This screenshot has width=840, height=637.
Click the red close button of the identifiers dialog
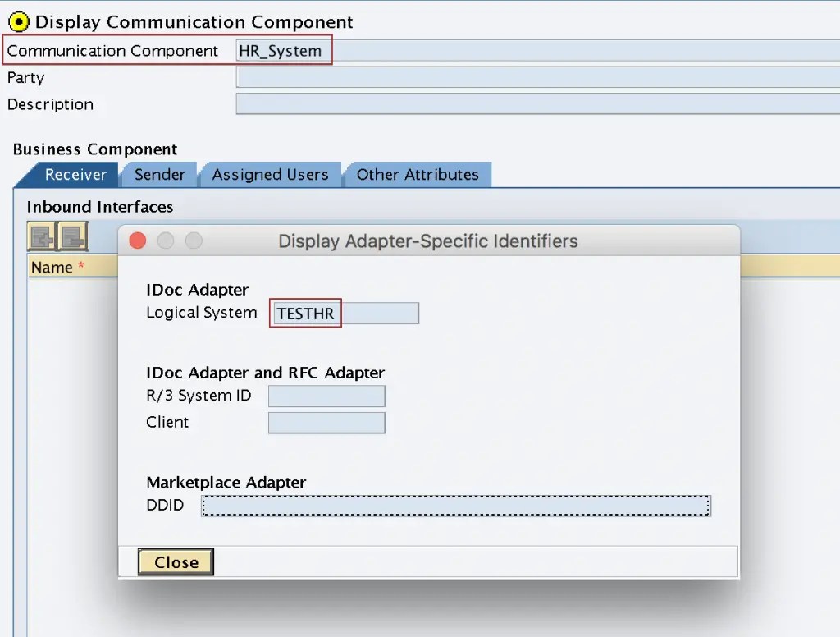[137, 241]
